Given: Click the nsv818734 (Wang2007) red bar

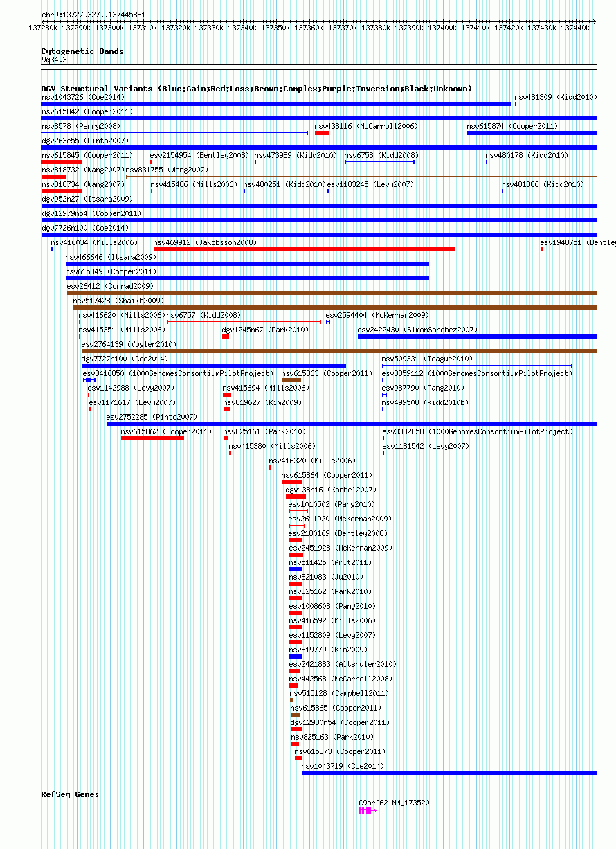Looking at the screenshot, I should pos(62,191).
